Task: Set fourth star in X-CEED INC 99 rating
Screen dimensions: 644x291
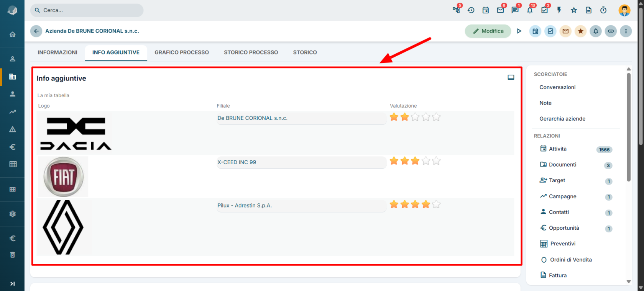Action: [426, 161]
